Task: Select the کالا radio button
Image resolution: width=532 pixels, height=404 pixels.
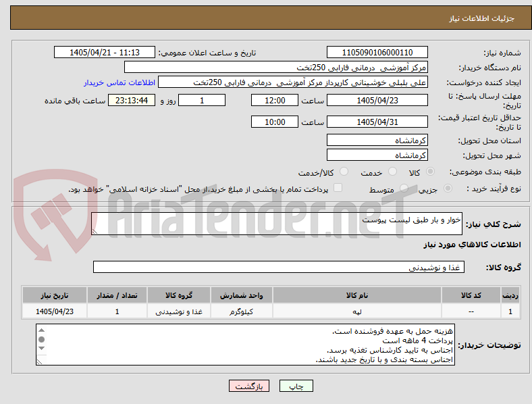Action: pyautogui.click(x=430, y=172)
